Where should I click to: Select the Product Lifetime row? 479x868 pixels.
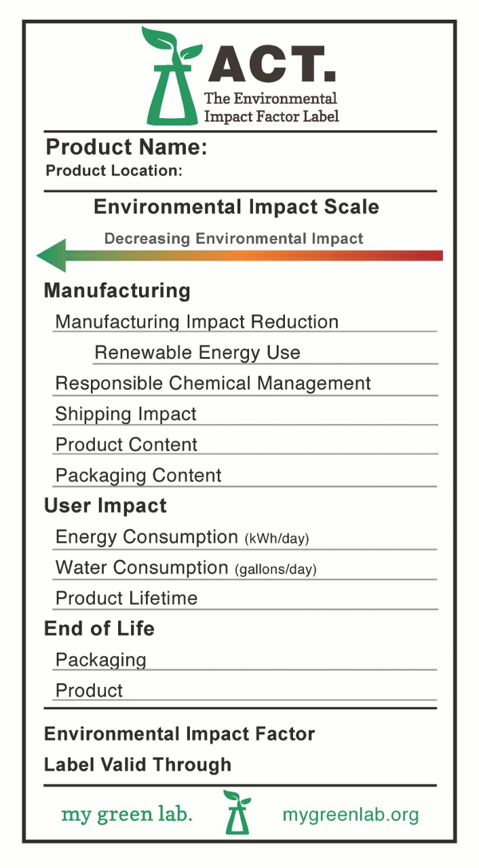[127, 599]
